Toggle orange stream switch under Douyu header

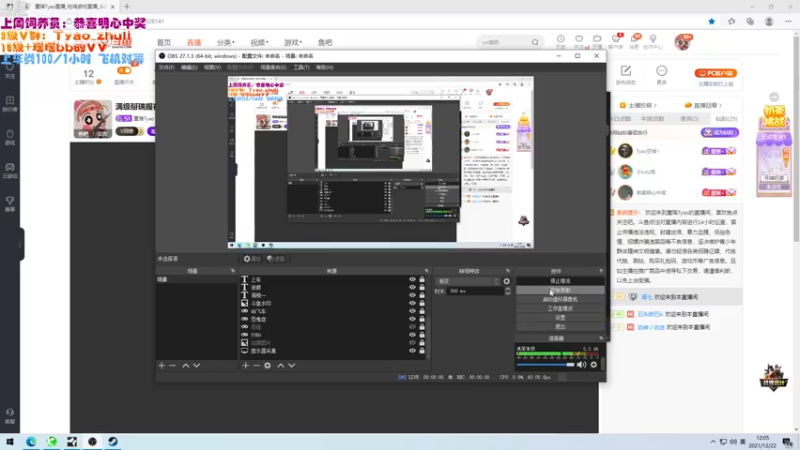point(124,71)
